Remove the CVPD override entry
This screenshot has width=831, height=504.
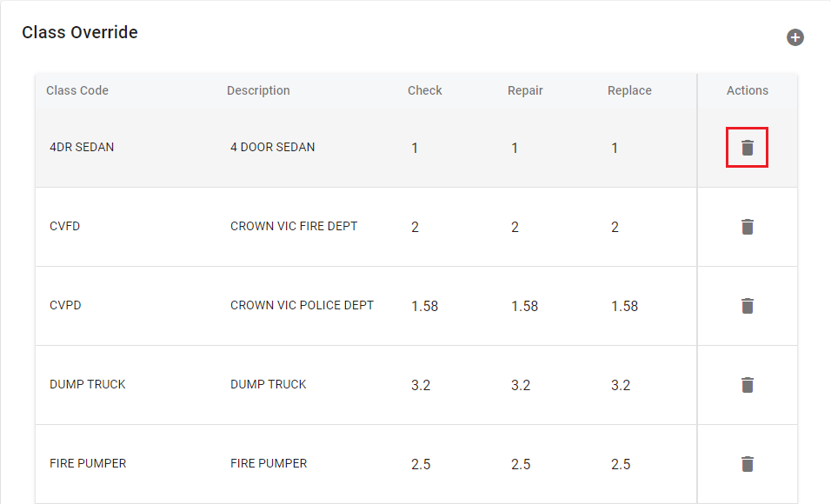[x=748, y=306]
